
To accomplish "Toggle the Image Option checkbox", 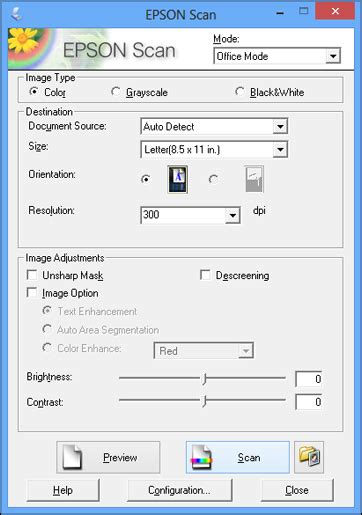I will click(63, 293).
